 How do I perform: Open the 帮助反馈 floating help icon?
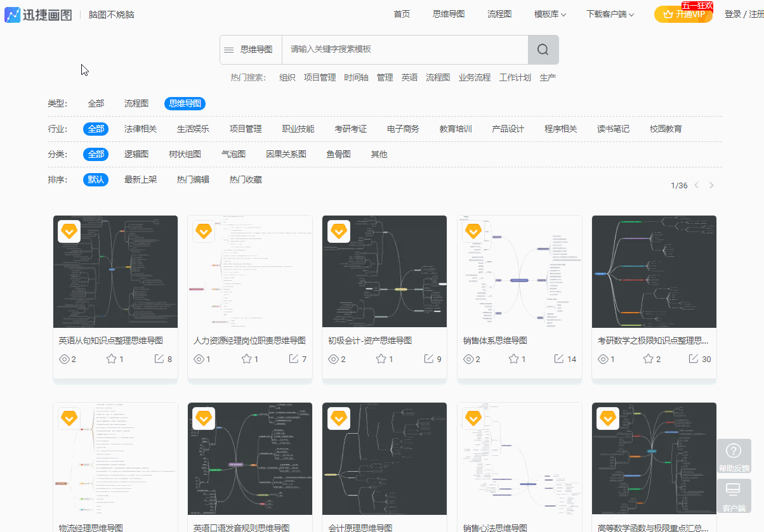734,455
